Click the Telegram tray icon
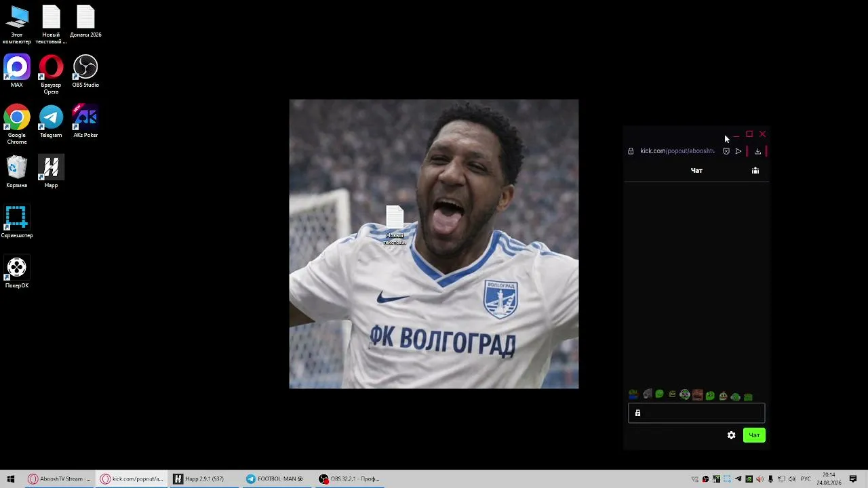This screenshot has height=488, width=868. click(x=738, y=479)
